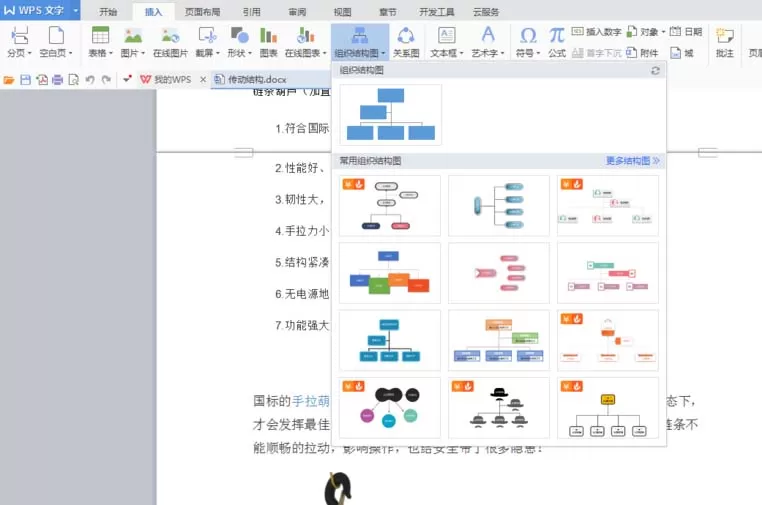This screenshot has width=762, height=505.
Task: Switch to the 我的WPS tab
Action: coord(167,80)
